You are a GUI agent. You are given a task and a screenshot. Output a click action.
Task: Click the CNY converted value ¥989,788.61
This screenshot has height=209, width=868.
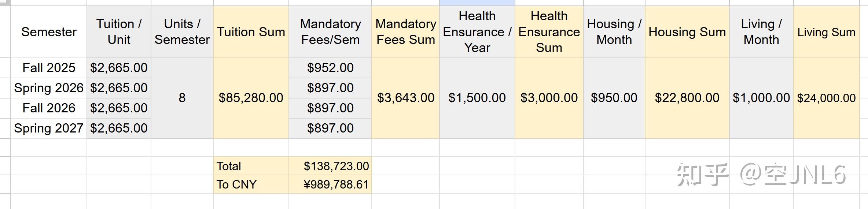pyautogui.click(x=336, y=184)
